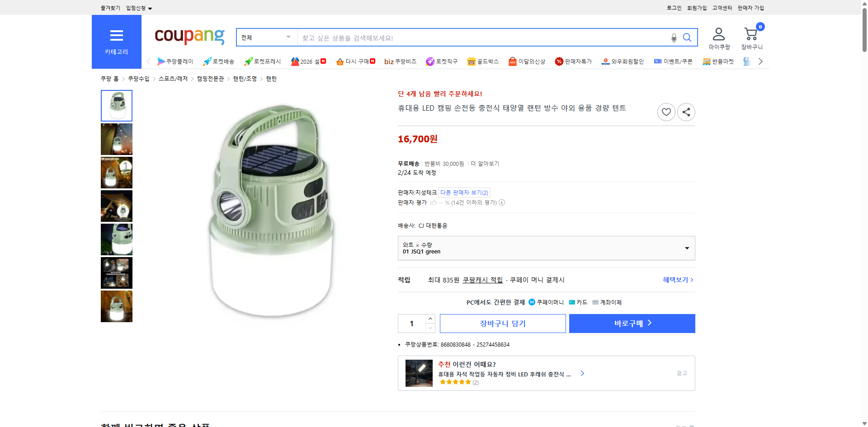Screen dimensions: 868x427
Task: Toggle the wishlist heart on product
Action: click(x=666, y=112)
